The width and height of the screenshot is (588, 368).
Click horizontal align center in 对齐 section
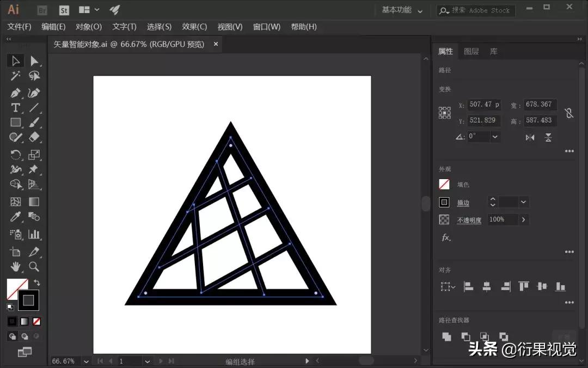point(487,286)
